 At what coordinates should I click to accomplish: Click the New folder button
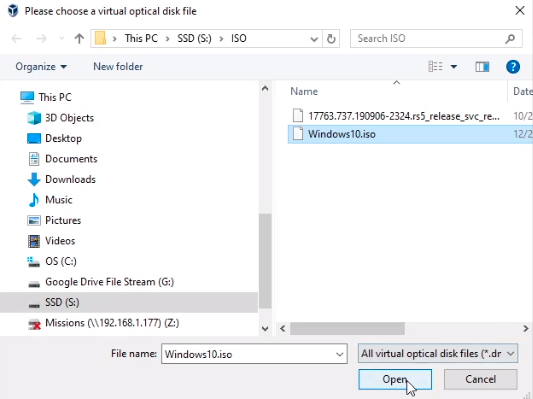118,67
